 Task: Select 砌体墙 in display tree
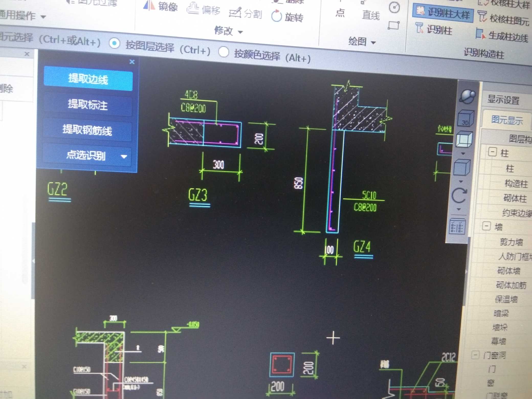(x=508, y=271)
